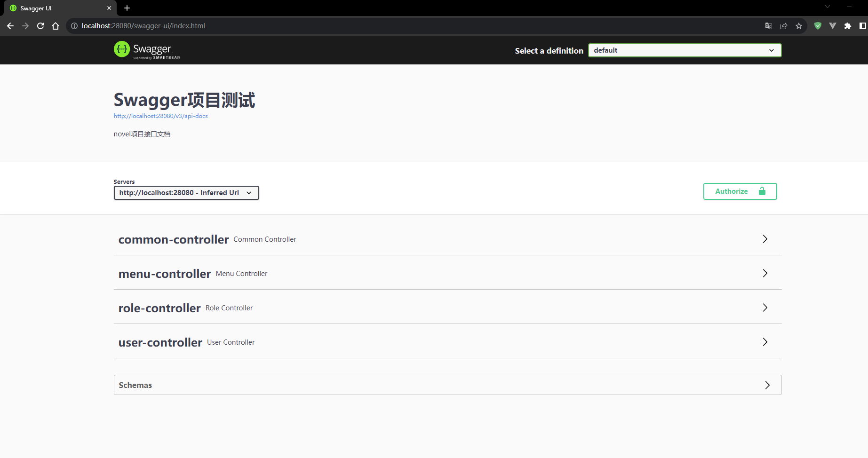
Task: Click the back navigation arrow
Action: tap(10, 26)
